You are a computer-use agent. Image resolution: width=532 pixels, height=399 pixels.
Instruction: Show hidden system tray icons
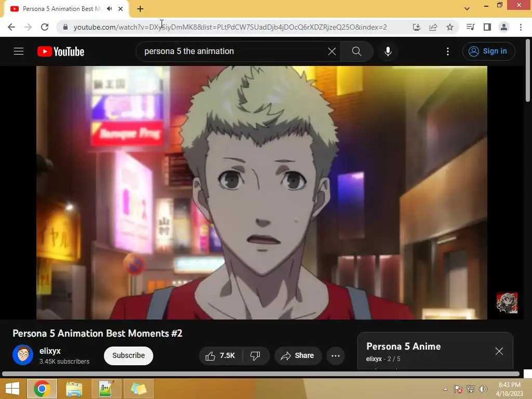click(445, 389)
